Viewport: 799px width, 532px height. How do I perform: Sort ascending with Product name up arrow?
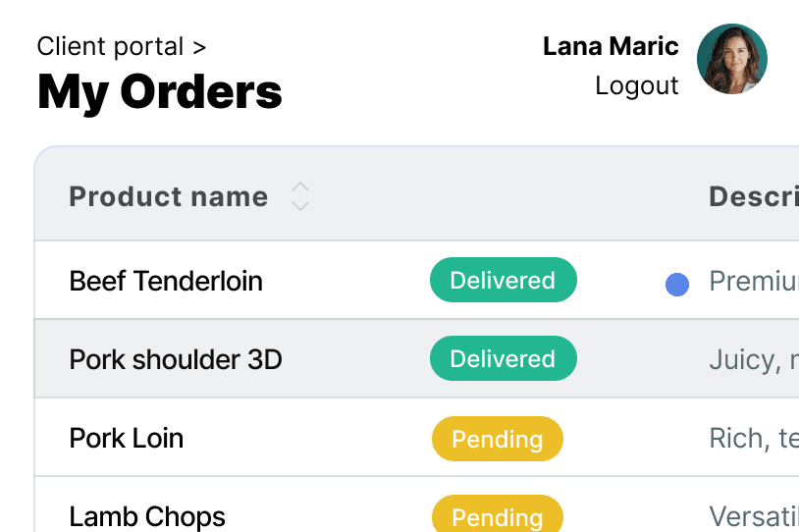click(x=300, y=187)
